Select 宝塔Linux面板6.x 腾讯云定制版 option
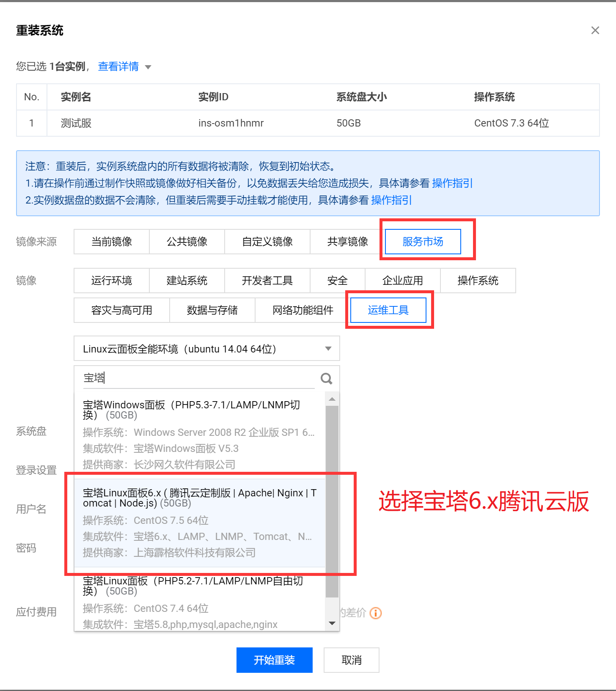616x691 pixels. (200, 523)
